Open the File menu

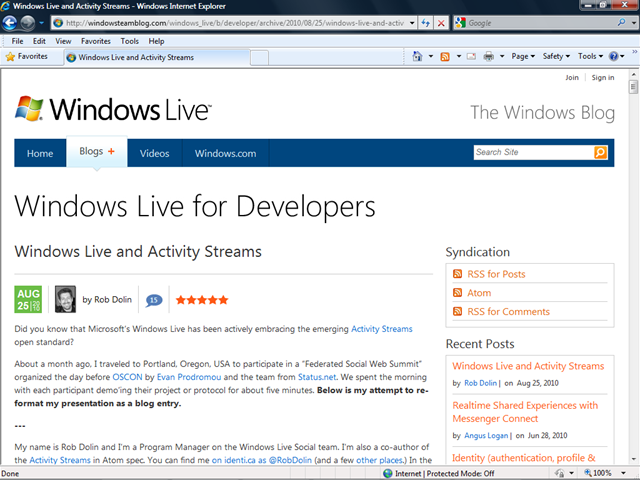[17, 41]
